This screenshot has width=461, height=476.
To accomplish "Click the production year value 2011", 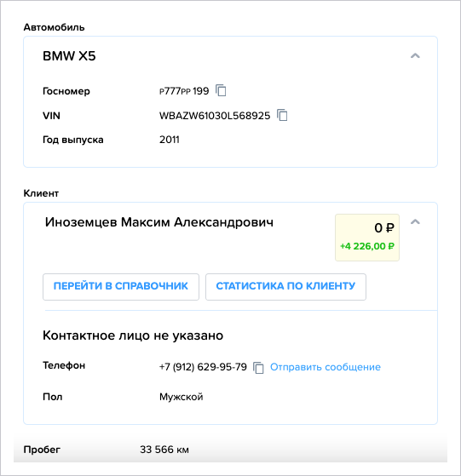I will [x=170, y=140].
